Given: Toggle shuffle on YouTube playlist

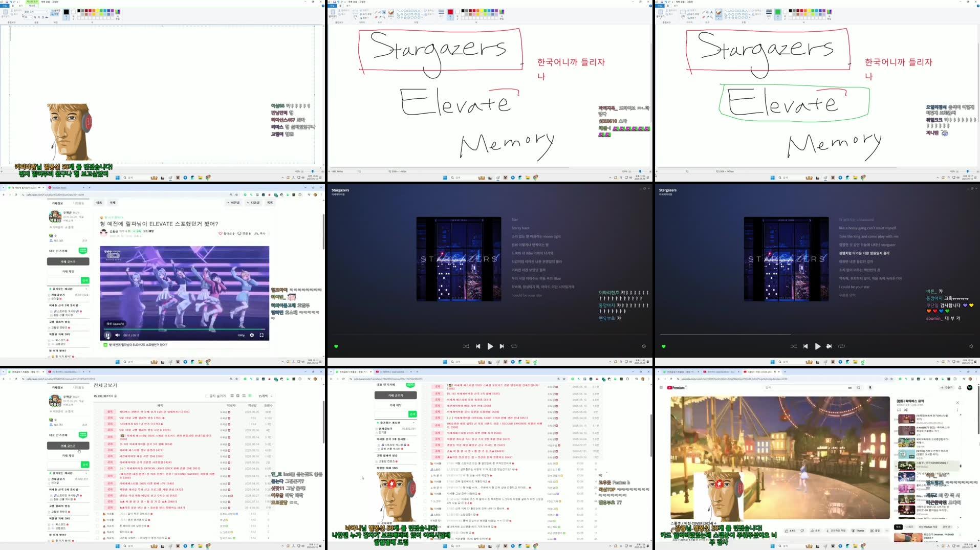Looking at the screenshot, I should tap(905, 410).
